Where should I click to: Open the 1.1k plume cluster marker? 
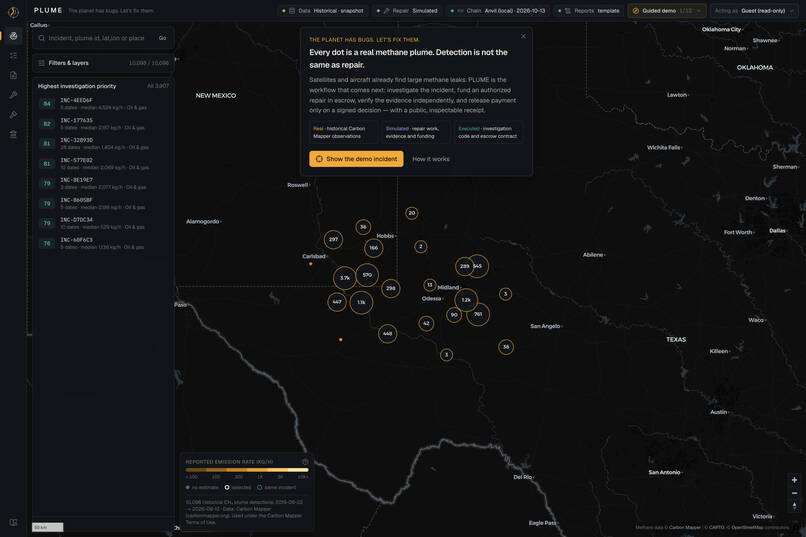(361, 303)
